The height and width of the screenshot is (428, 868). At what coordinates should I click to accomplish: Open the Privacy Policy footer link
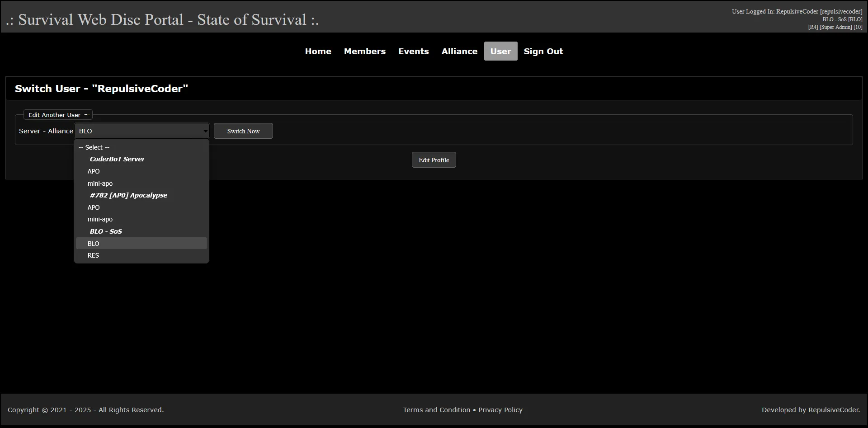tap(500, 410)
